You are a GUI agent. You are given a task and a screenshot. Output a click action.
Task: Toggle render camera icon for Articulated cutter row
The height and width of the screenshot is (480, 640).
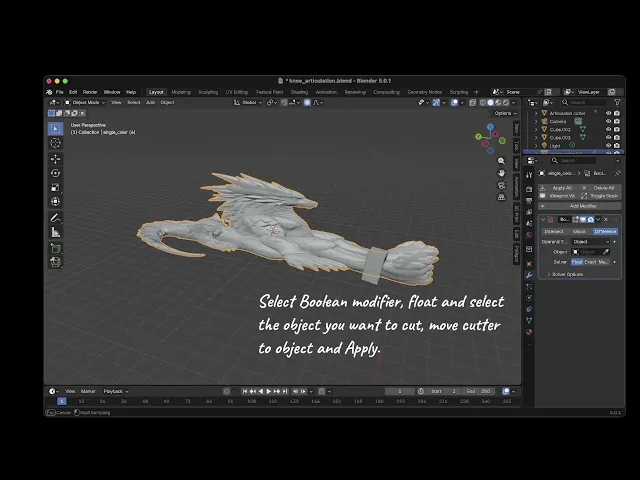pos(617,113)
